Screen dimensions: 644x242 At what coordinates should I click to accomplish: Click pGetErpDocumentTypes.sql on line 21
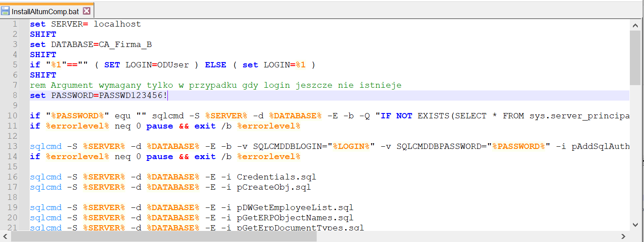coord(301,228)
